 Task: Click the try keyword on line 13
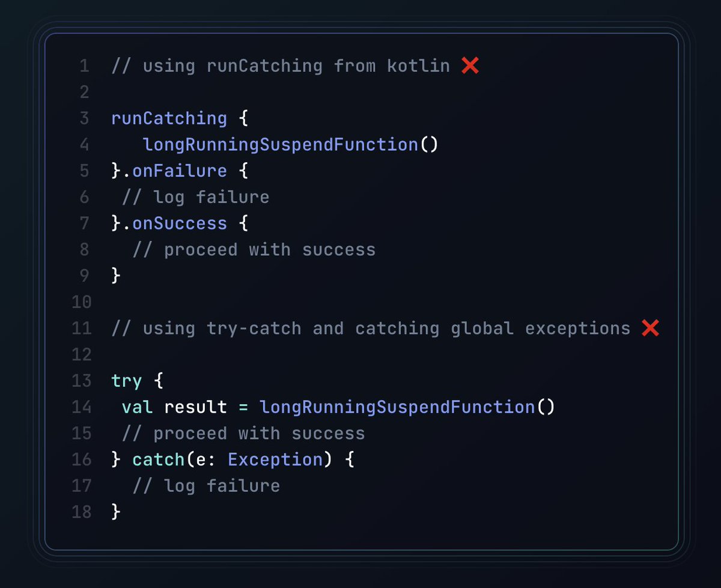(x=127, y=381)
